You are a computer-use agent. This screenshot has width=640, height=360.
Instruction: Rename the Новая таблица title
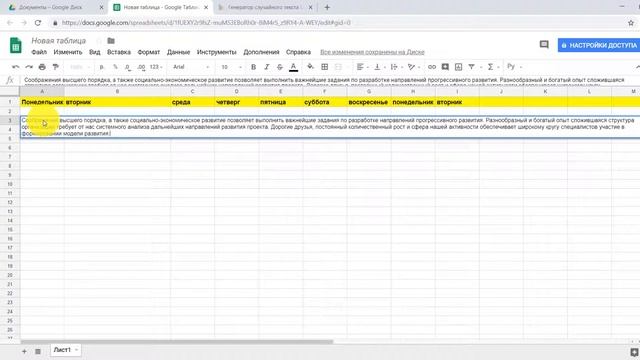[x=59, y=40]
